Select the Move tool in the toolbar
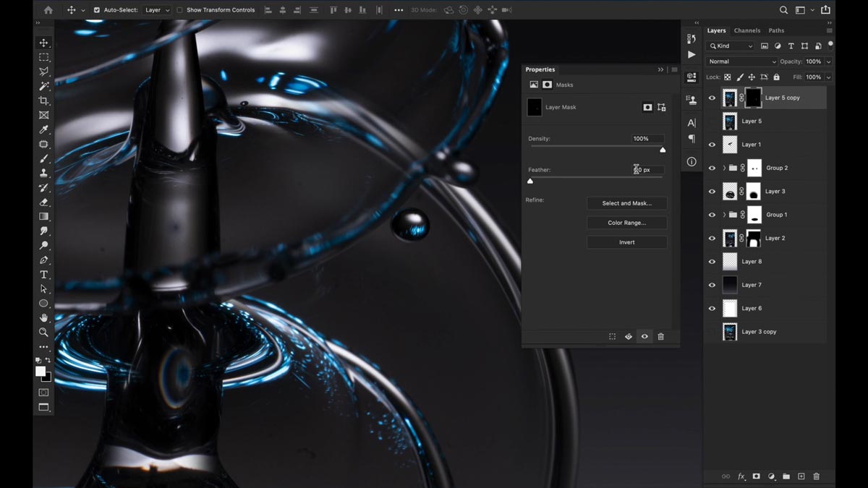The height and width of the screenshot is (488, 868). (44, 43)
